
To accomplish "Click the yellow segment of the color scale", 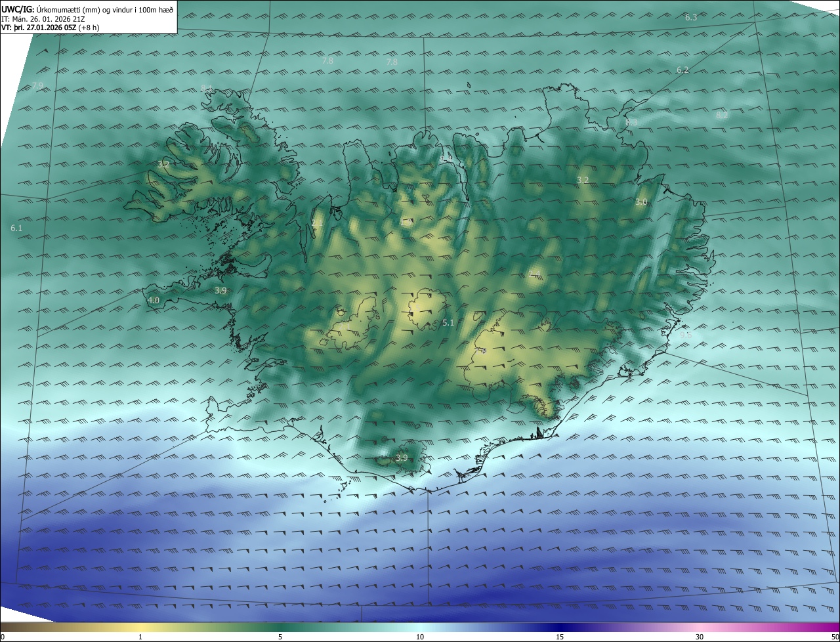I will pyautogui.click(x=140, y=627).
